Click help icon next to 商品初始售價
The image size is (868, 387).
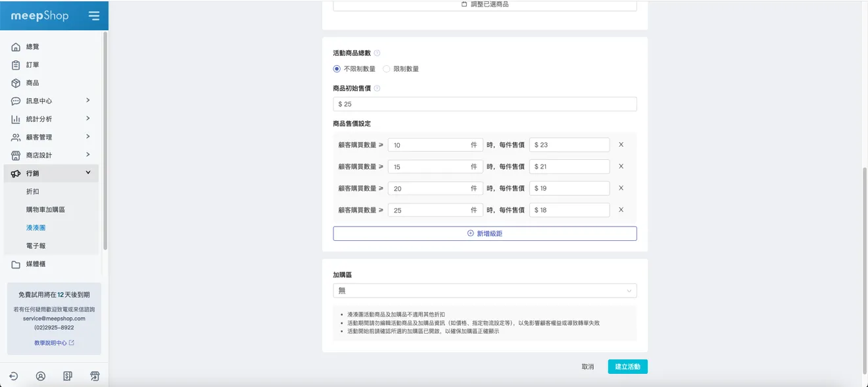tap(377, 88)
